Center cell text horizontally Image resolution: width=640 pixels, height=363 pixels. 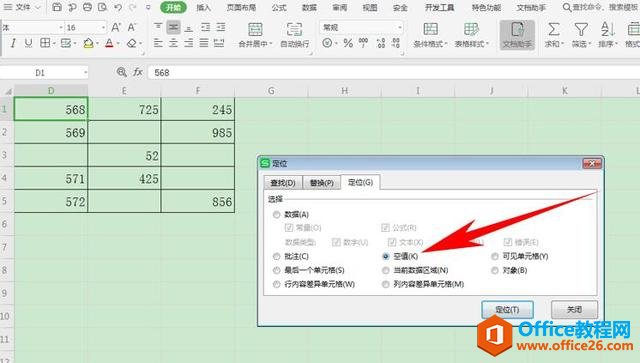point(173,43)
